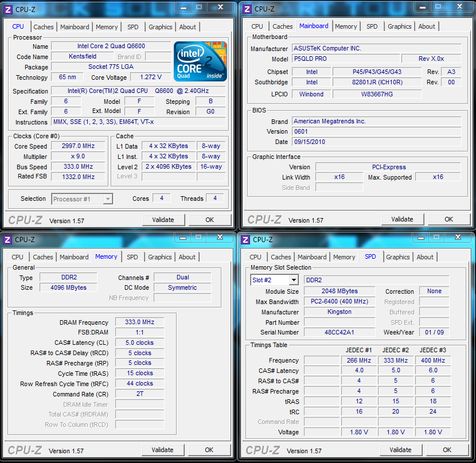The image size is (476, 463).
Task: Click the code name 'Kentsfield' field
Action: (83, 56)
